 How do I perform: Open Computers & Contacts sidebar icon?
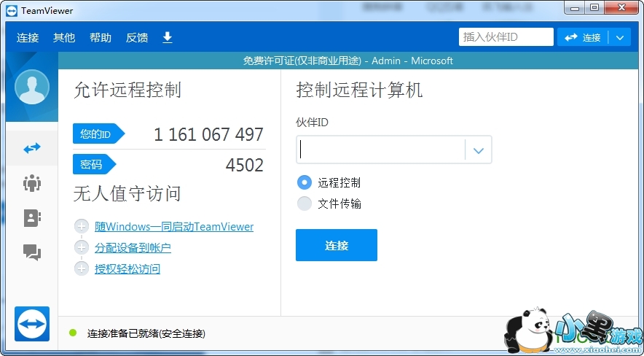(32, 218)
